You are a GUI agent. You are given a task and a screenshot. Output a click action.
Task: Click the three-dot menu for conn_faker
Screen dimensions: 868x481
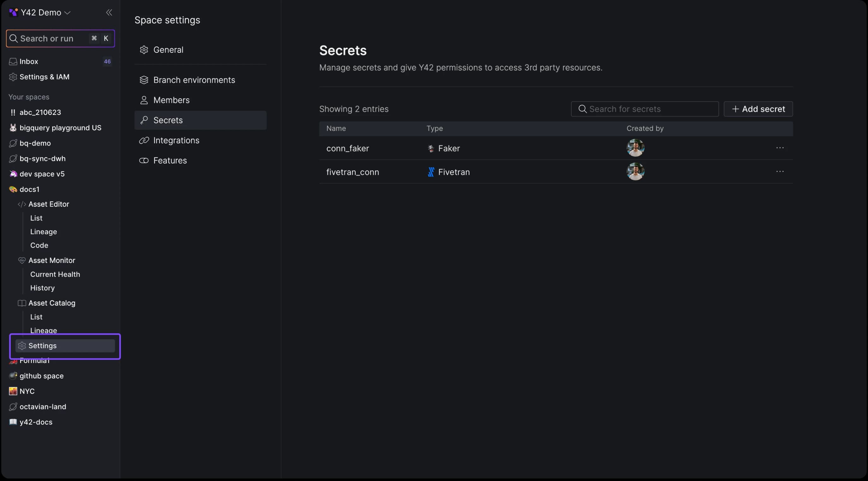tap(781, 147)
